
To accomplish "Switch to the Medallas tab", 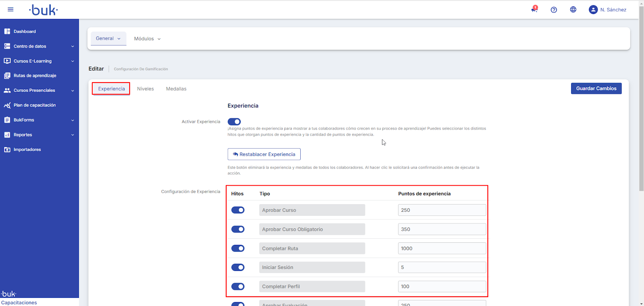I will (x=176, y=89).
